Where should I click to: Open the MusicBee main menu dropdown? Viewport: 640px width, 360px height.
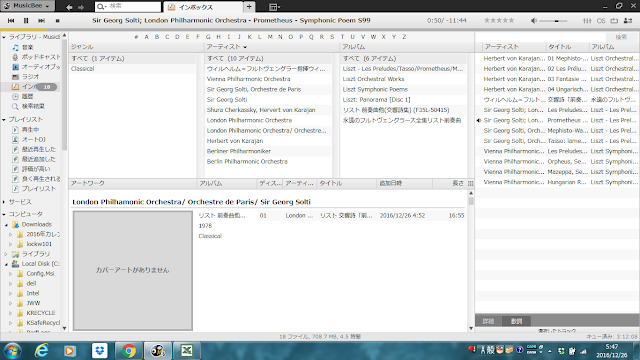click(x=28, y=6)
